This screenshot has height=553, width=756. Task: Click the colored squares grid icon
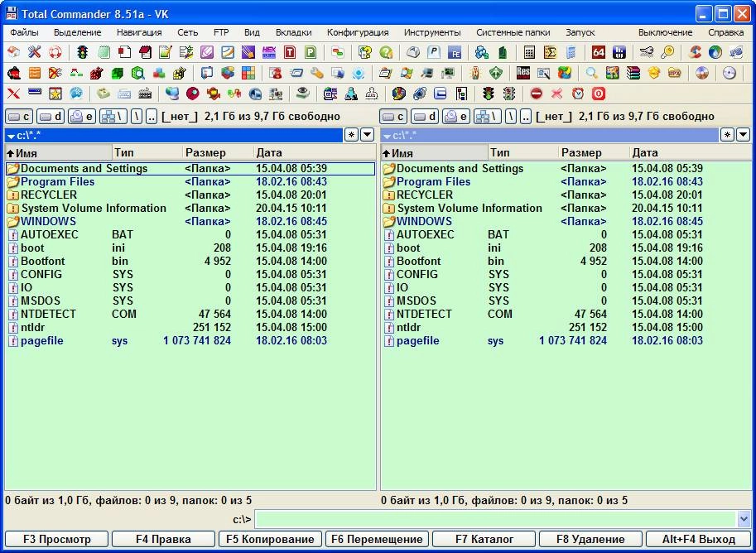[248, 73]
